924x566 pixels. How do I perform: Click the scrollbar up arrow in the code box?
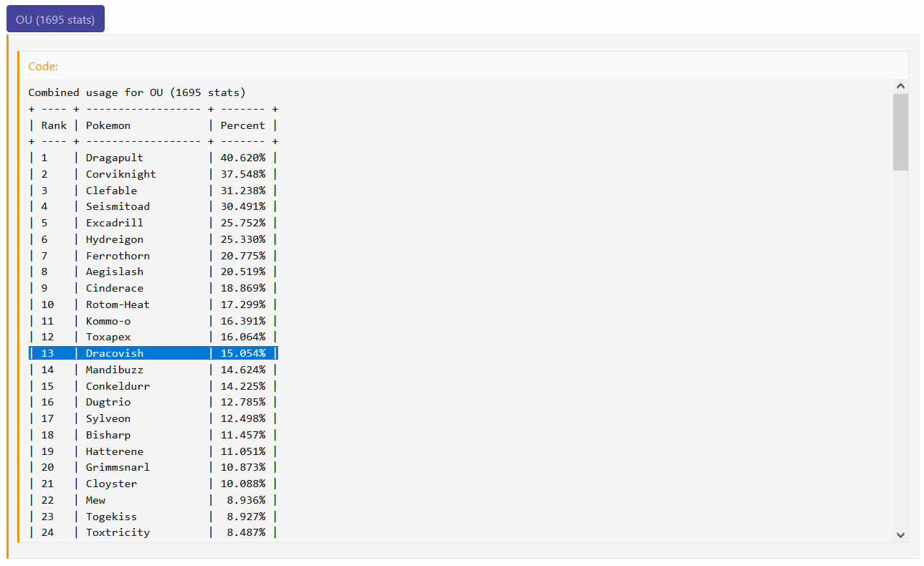click(901, 86)
